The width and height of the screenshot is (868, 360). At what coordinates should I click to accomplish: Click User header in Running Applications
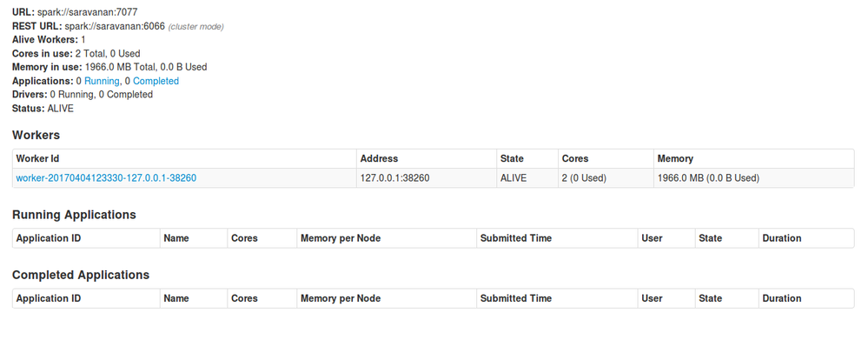pos(652,238)
